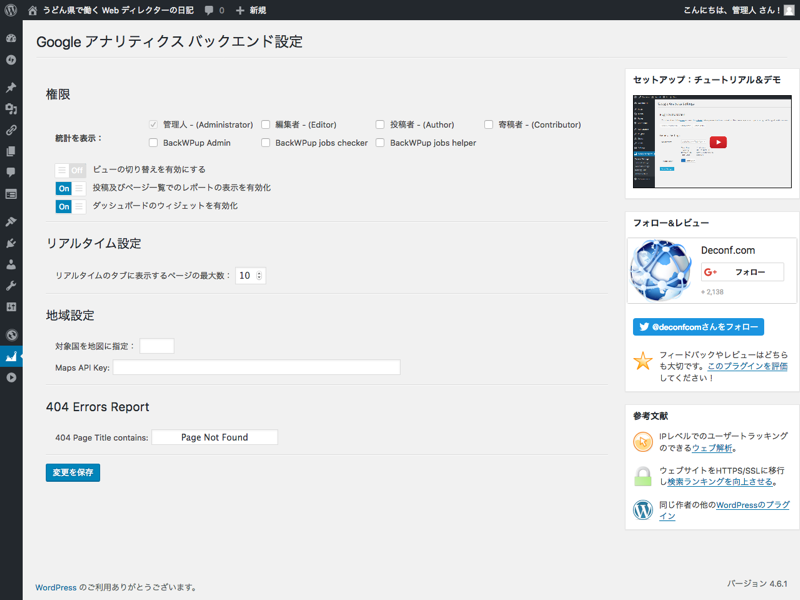Open the Dashboard gauge icon in sidebar
Screen dimensions: 800x600
pos(11,38)
